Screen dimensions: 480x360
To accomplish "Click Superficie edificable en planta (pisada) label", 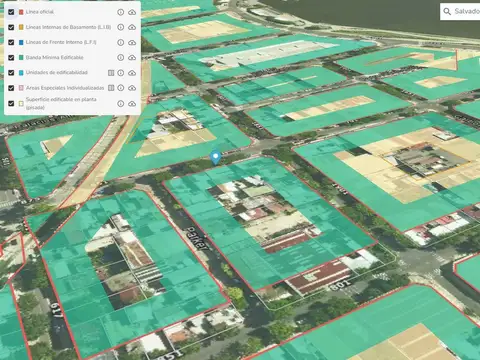I will (x=61, y=103).
